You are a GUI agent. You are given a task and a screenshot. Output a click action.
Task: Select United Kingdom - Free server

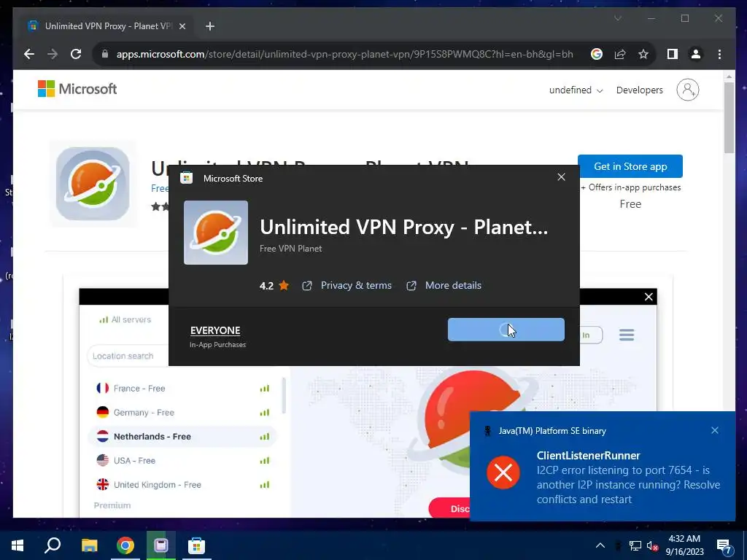pos(183,485)
